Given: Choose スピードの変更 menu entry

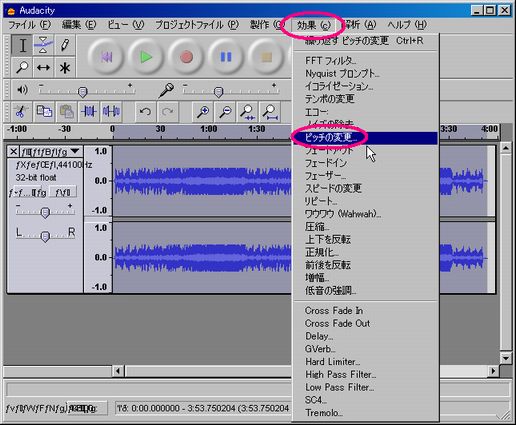Looking at the screenshot, I should pyautogui.click(x=365, y=188).
